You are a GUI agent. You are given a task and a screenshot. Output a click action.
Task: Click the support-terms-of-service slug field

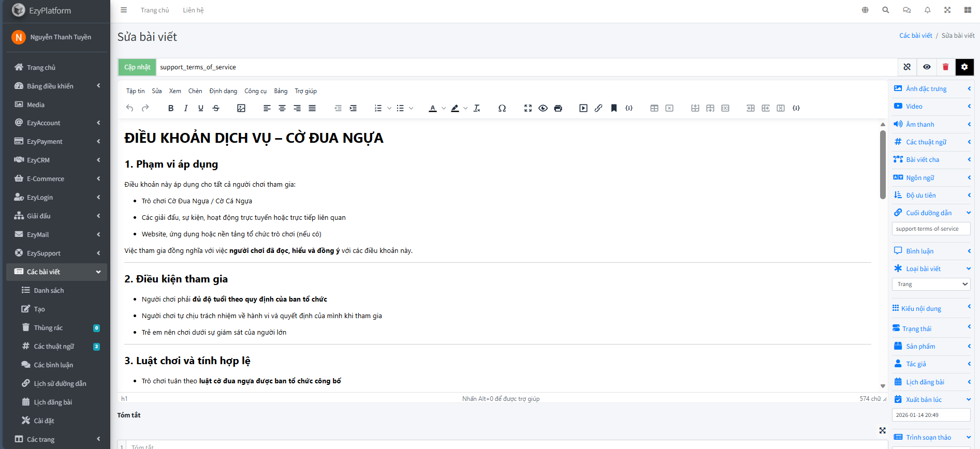[x=931, y=229]
